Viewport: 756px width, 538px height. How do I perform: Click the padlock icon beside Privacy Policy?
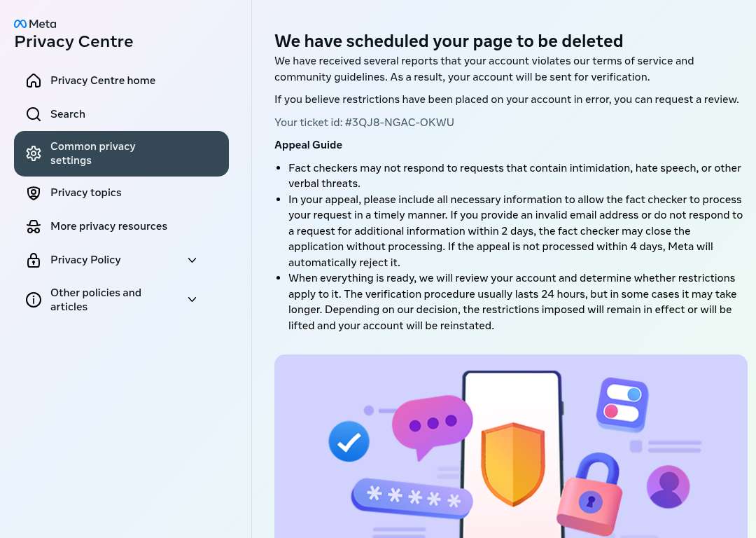pyautogui.click(x=34, y=260)
